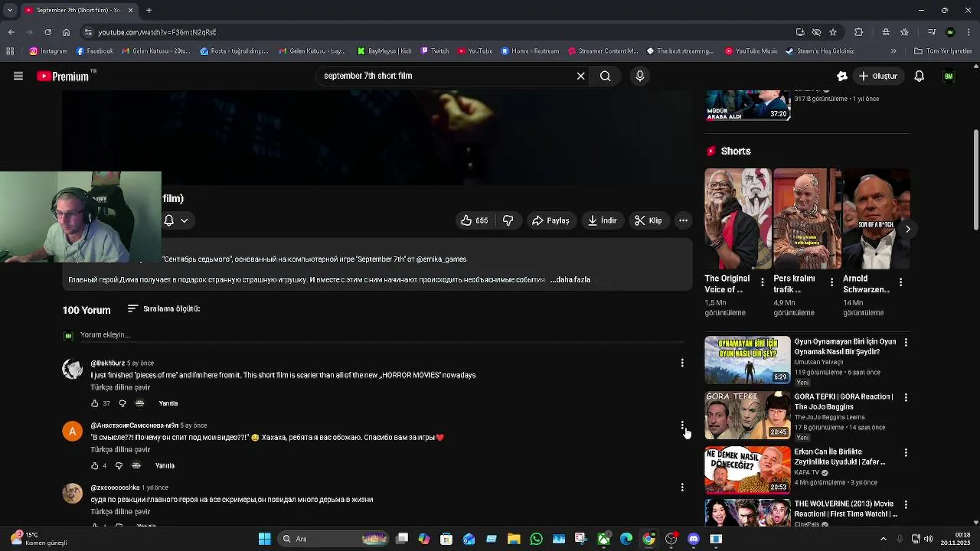Open menu for Erkan Can İle Birlikte video
980x551 pixels.
[x=906, y=453]
